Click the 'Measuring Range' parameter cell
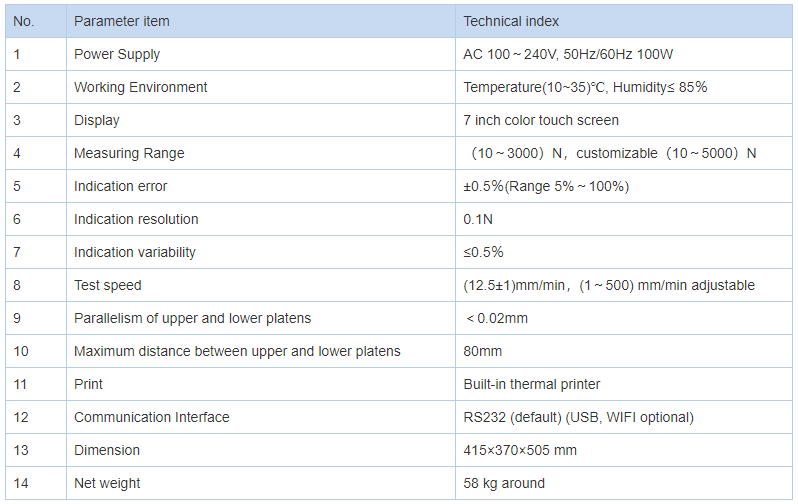This screenshot has height=504, width=798. [261, 153]
